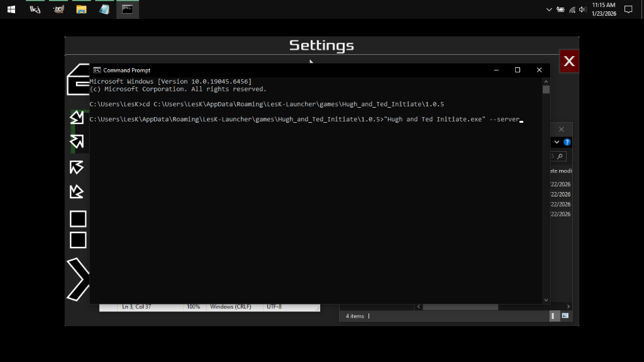This screenshot has width=644, height=362.
Task: Show hidden system tray icons
Action: [549, 9]
